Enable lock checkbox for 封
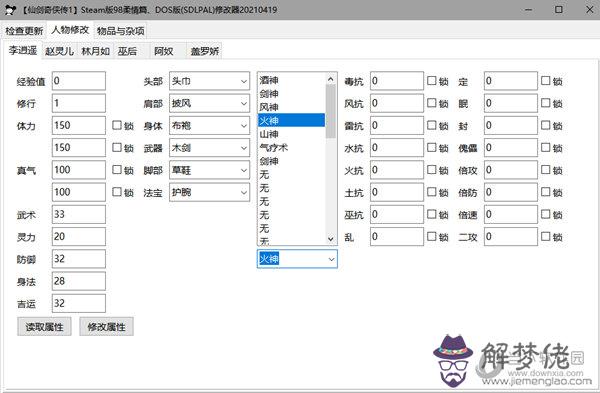 pos(546,125)
